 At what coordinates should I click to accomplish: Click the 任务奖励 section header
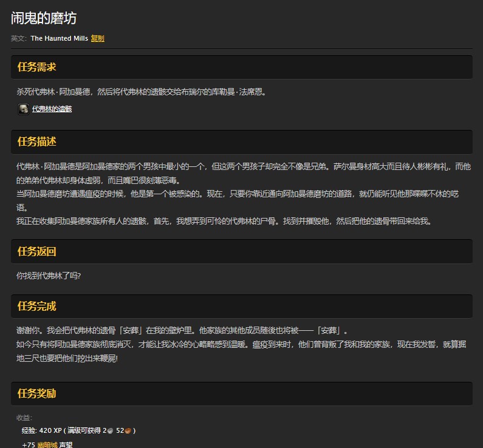pyautogui.click(x=37, y=393)
